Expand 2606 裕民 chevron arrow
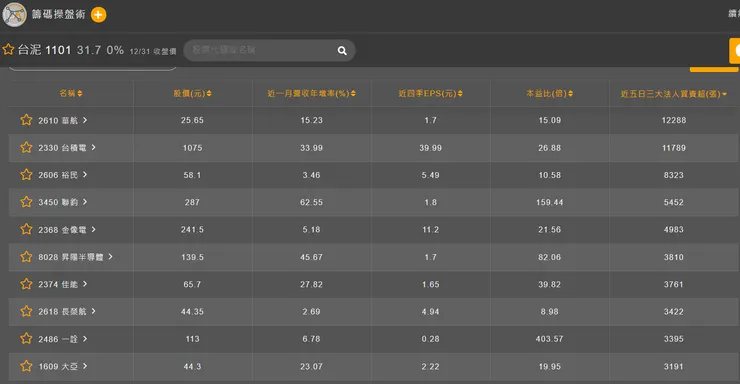Viewport: 740px width, 384px height. (85, 175)
